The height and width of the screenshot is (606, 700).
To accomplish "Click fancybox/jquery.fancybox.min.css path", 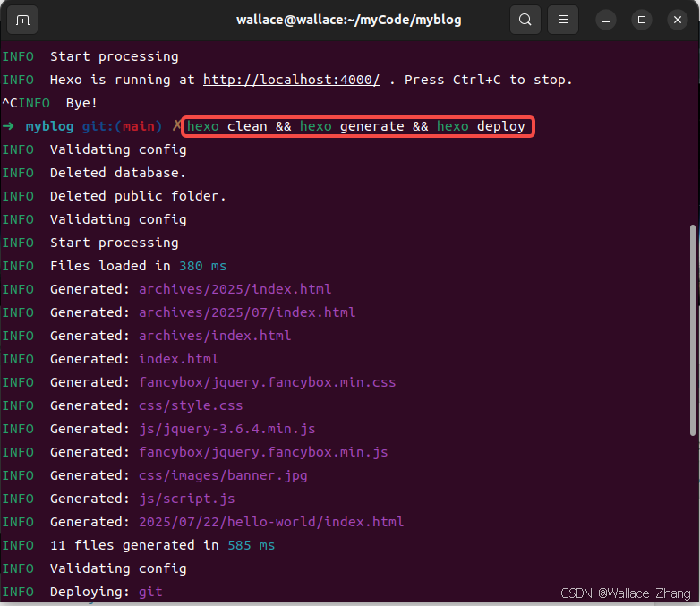I will tap(268, 382).
